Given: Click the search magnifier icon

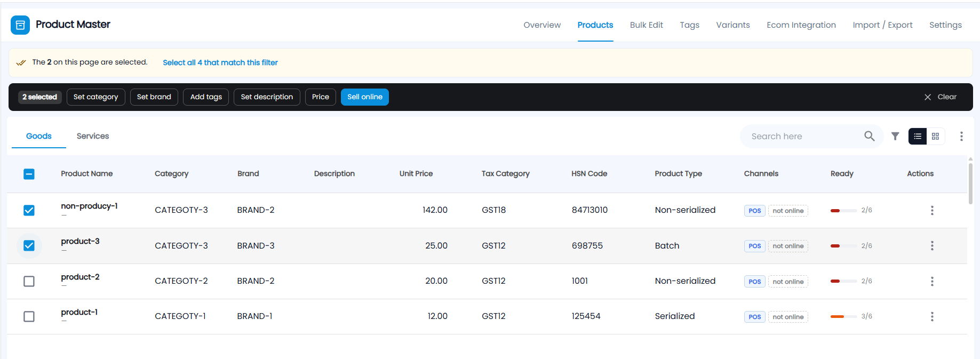Looking at the screenshot, I should (870, 136).
